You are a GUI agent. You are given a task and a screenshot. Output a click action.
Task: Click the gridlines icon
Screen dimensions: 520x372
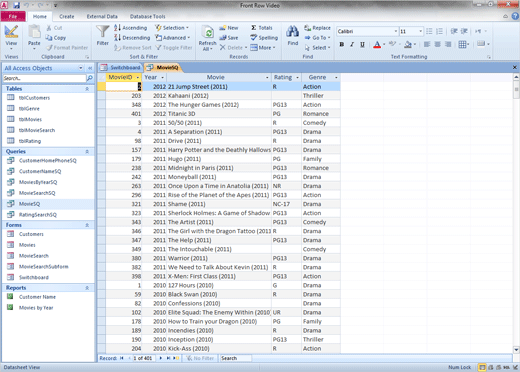pos(462,44)
